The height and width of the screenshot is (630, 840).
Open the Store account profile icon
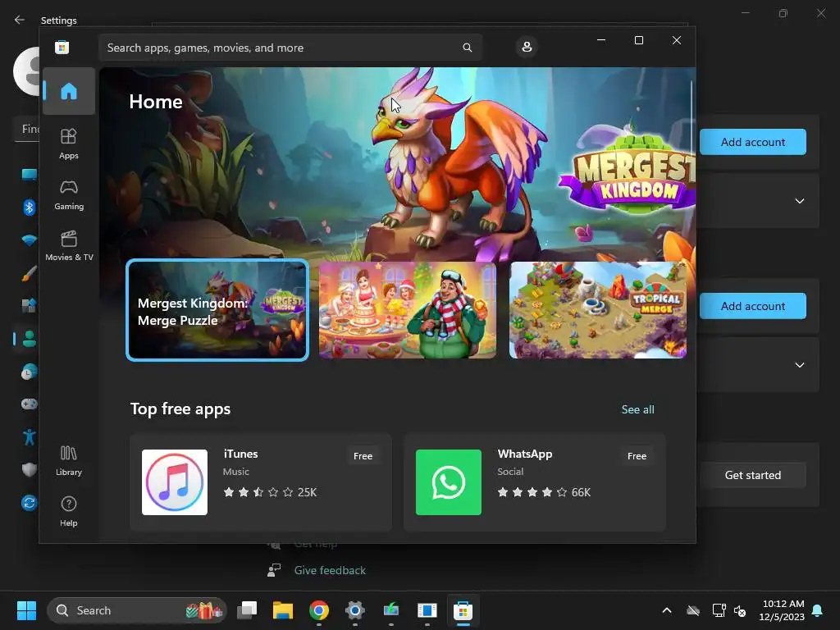(527, 47)
